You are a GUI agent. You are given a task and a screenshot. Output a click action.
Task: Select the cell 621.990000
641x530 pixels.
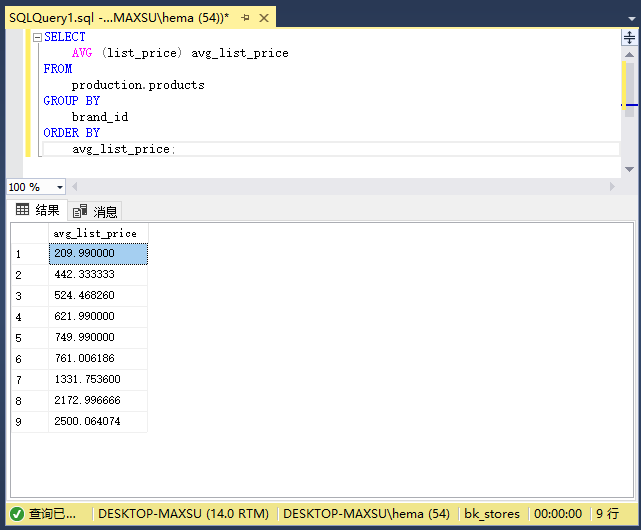click(x=98, y=317)
